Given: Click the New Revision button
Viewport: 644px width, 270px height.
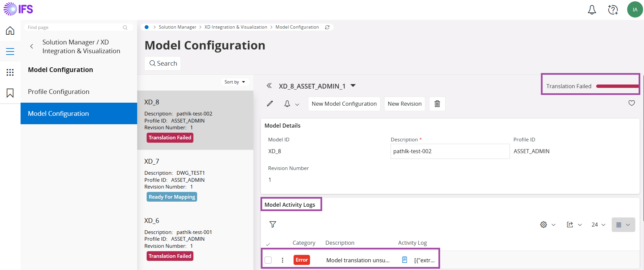Looking at the screenshot, I should click(x=404, y=104).
